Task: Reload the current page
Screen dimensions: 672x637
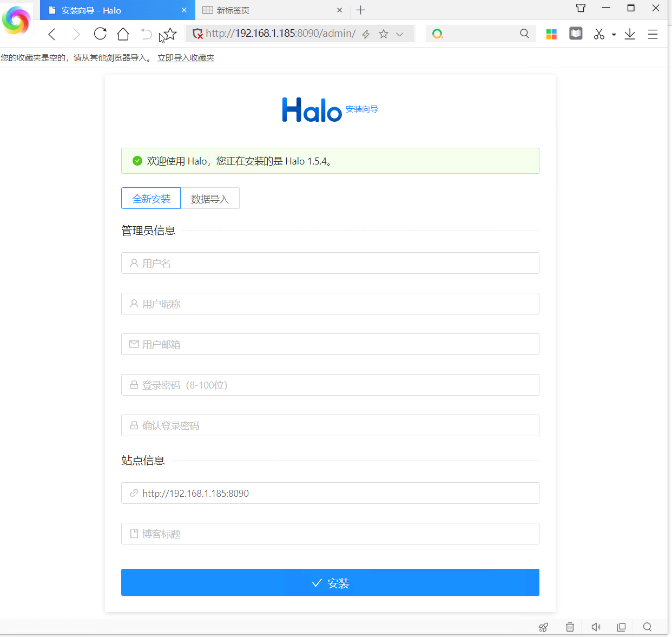Action: (100, 34)
